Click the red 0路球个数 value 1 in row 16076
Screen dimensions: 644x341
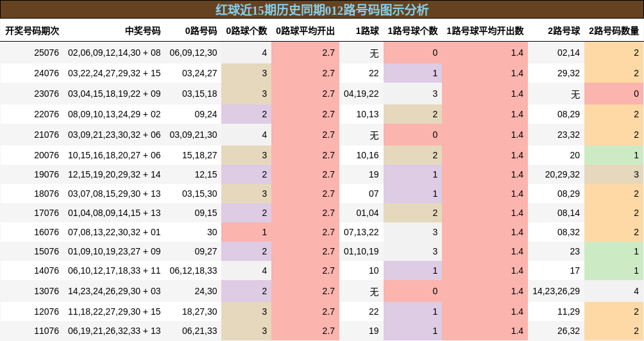pyautogui.click(x=246, y=232)
